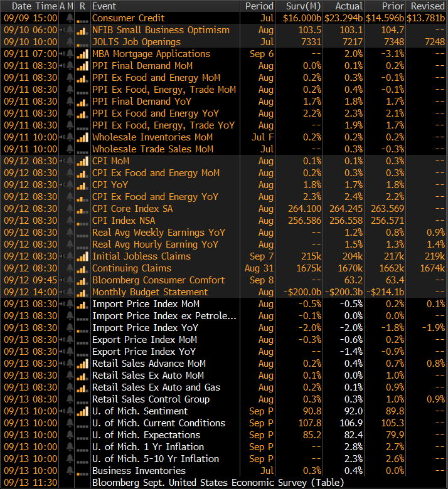
Task: Open Retail Sales Control Group event
Action: coord(151,399)
